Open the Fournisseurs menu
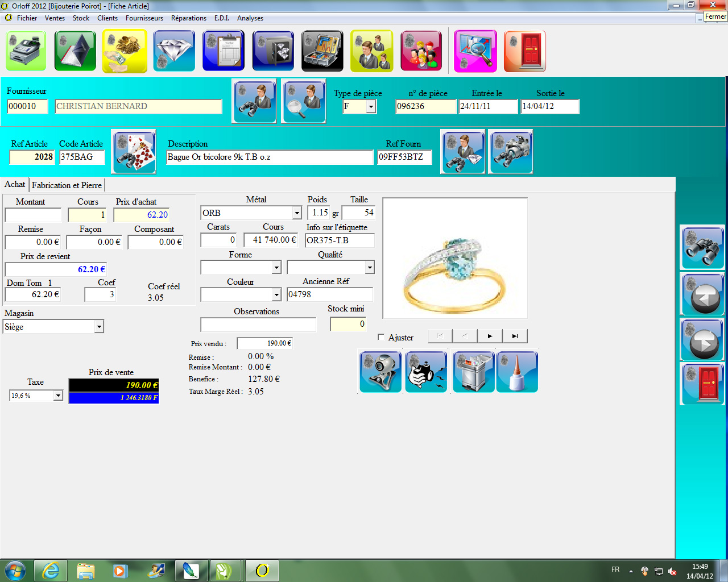Screen dimensions: 728x582 click(144, 18)
